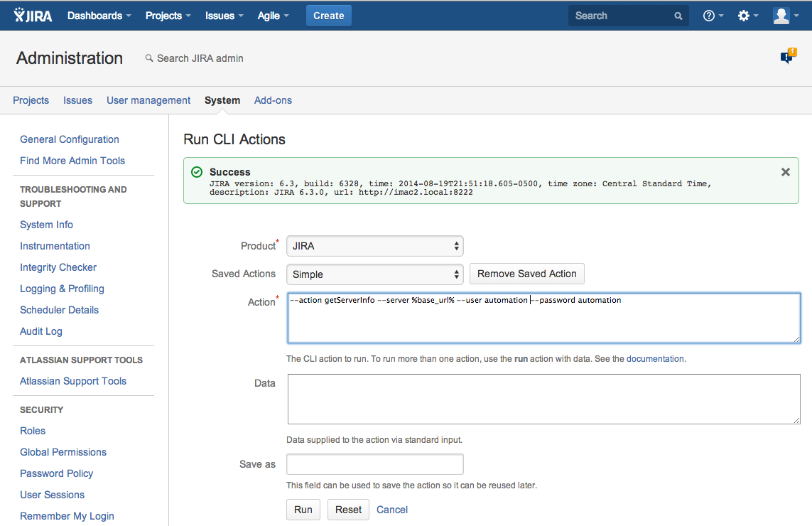The width and height of the screenshot is (812, 526).
Task: Open the Saved Actions select showing Simple
Action: (x=375, y=274)
